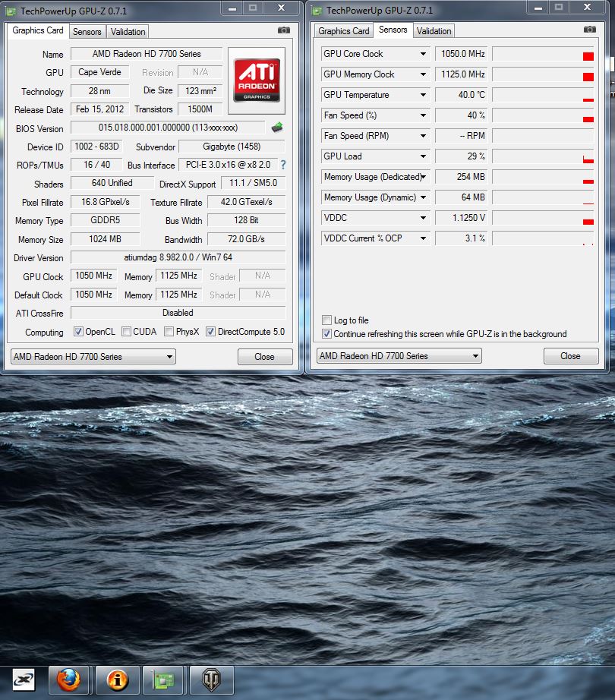
Task: Enable the Log to file checkbox
Action: [x=326, y=320]
